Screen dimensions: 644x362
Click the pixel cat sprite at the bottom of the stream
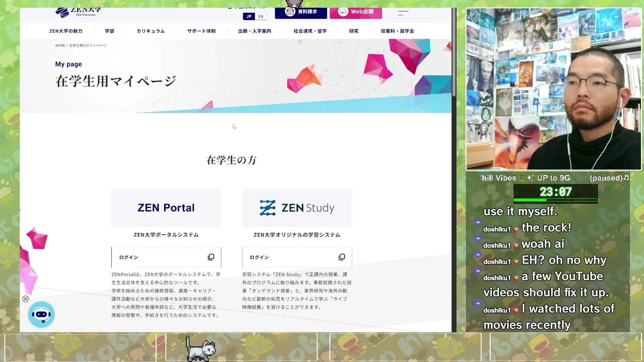click(200, 349)
